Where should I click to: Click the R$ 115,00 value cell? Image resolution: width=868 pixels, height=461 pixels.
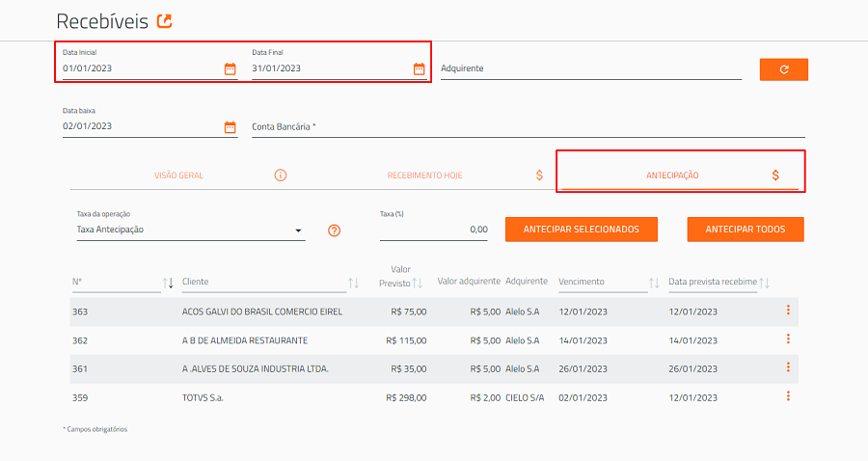[406, 340]
